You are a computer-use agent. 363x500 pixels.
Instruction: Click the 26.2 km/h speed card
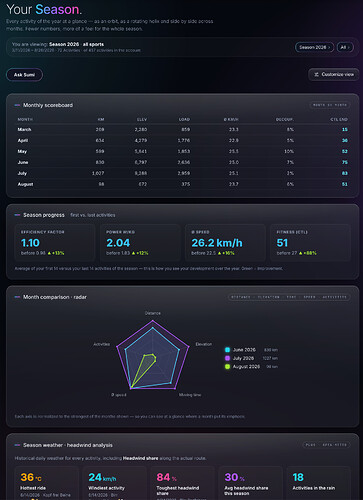(225, 242)
